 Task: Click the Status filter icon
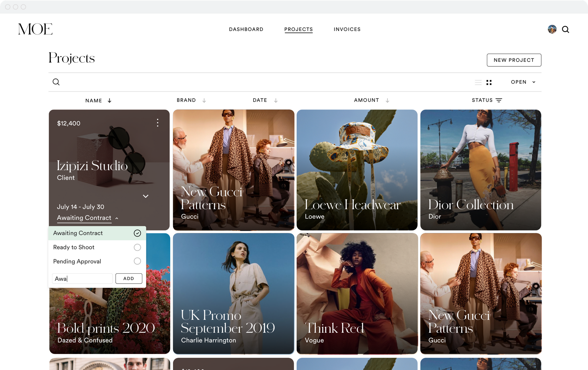point(499,100)
